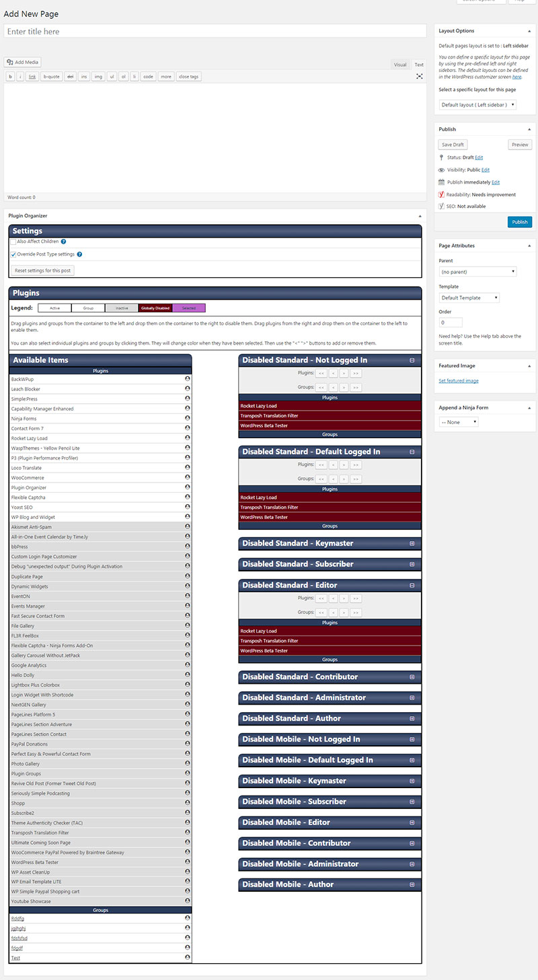
Task: Click the Globally Disabled legend swatch
Action: [155, 308]
